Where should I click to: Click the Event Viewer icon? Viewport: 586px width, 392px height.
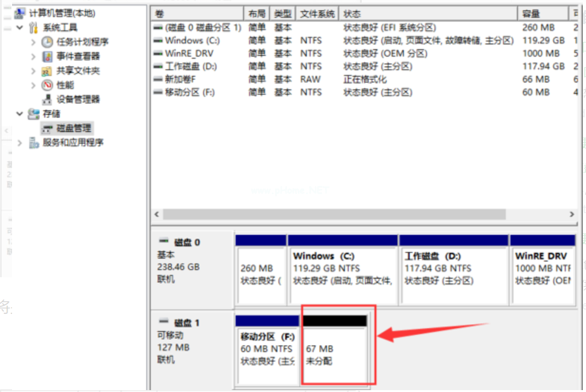click(47, 56)
